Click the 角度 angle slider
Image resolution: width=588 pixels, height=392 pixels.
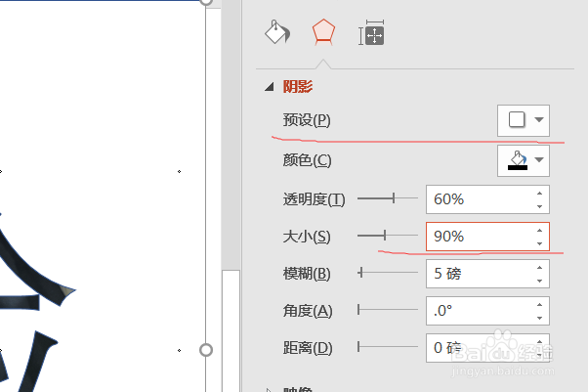coord(387,310)
